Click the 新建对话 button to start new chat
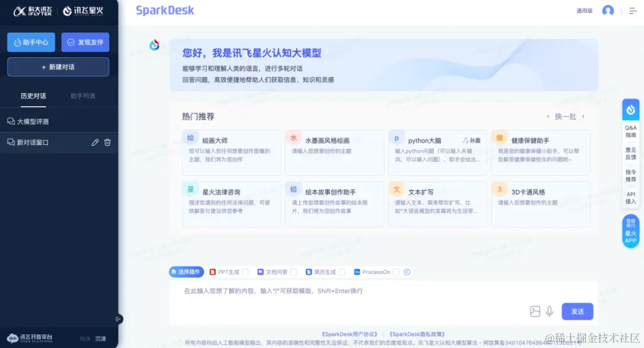Image resolution: width=644 pixels, height=348 pixels. (x=58, y=67)
